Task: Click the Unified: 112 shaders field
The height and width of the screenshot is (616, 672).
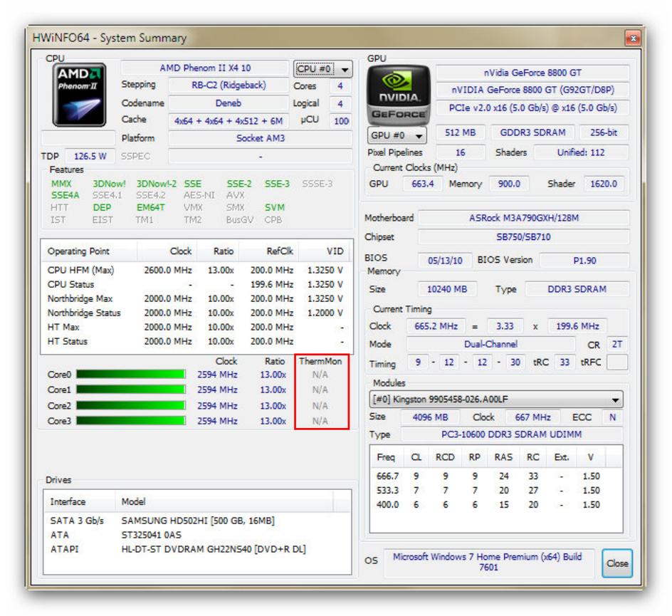Action: (x=581, y=152)
